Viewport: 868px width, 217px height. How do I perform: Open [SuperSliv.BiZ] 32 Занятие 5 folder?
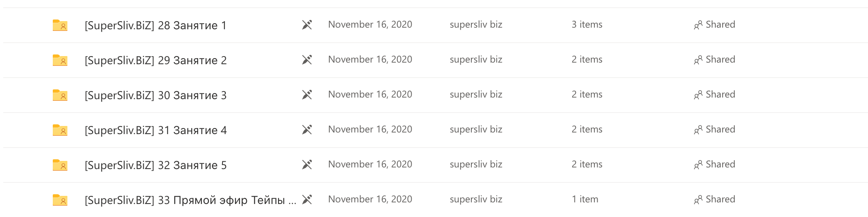pyautogui.click(x=155, y=165)
